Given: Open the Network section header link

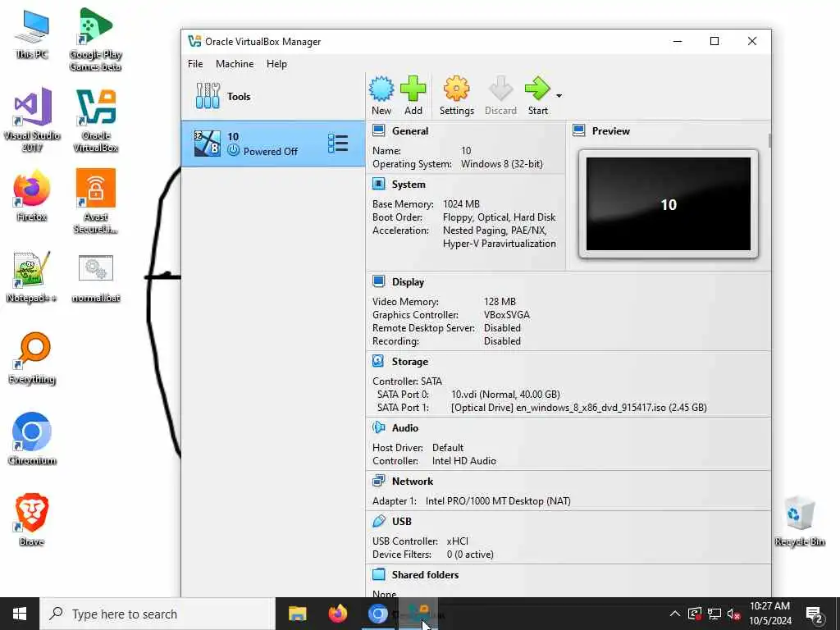Looking at the screenshot, I should coord(413,481).
